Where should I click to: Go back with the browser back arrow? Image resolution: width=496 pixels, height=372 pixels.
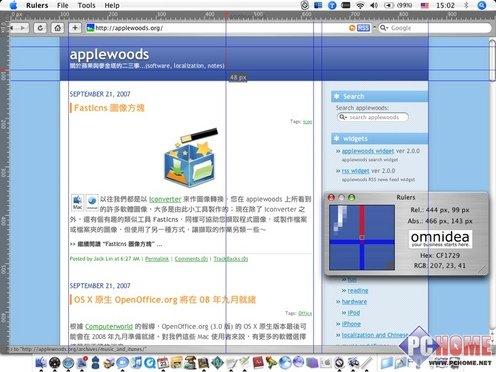pyautogui.click(x=12, y=28)
